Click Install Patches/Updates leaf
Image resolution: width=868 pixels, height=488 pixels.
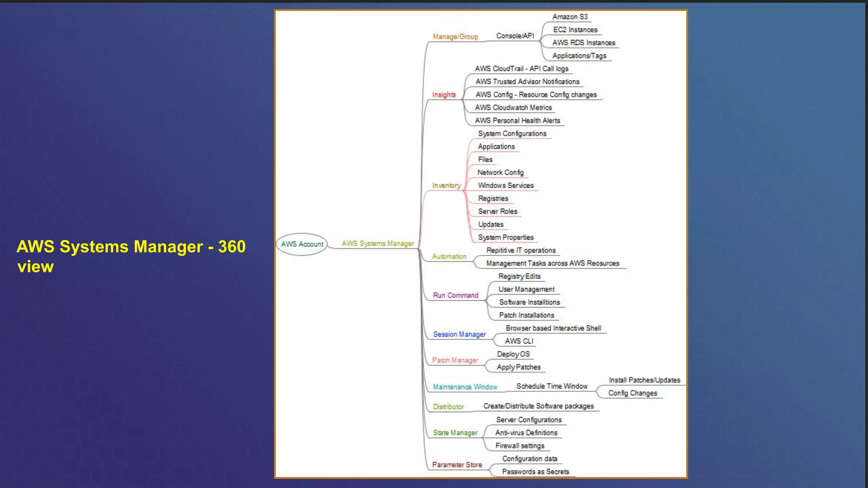(644, 380)
